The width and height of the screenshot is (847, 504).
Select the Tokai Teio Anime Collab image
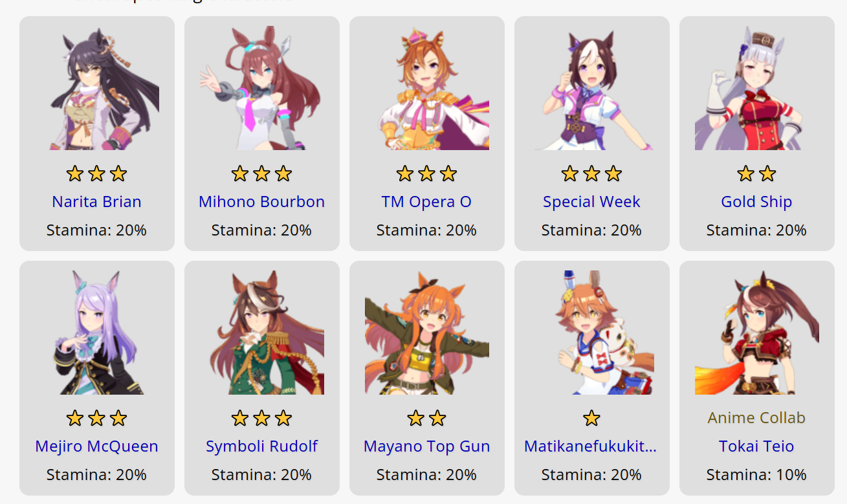[757, 333]
